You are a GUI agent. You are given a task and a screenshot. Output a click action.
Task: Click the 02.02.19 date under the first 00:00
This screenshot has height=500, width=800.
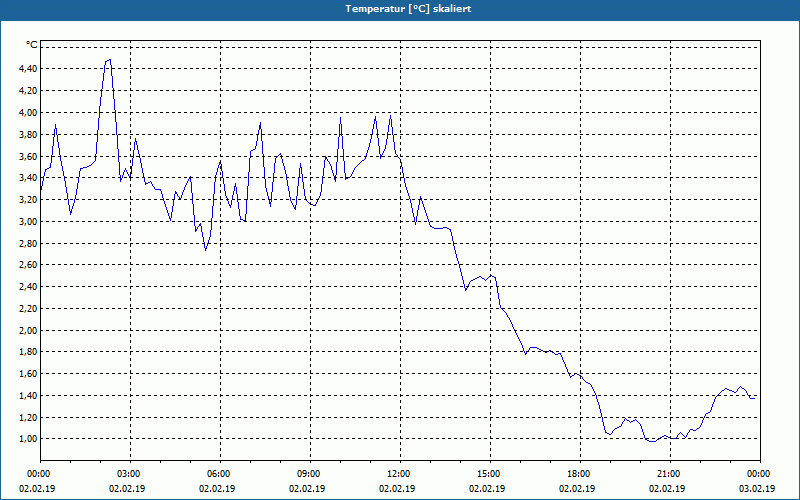click(37, 488)
